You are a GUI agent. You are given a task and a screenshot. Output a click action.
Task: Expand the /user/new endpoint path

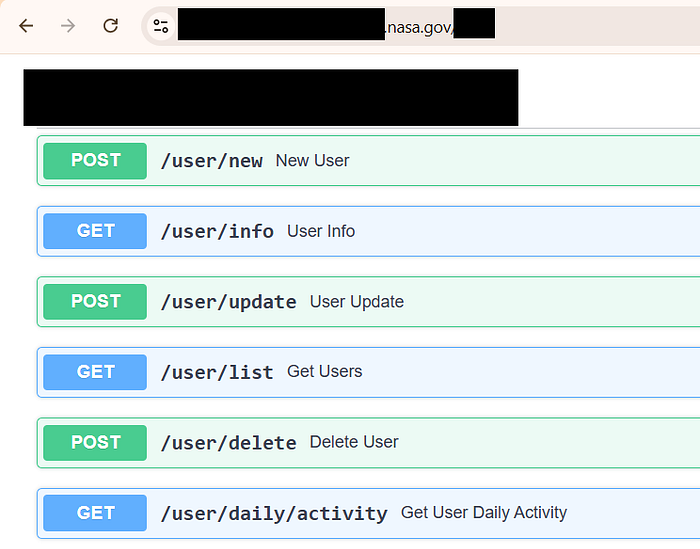[x=212, y=161]
